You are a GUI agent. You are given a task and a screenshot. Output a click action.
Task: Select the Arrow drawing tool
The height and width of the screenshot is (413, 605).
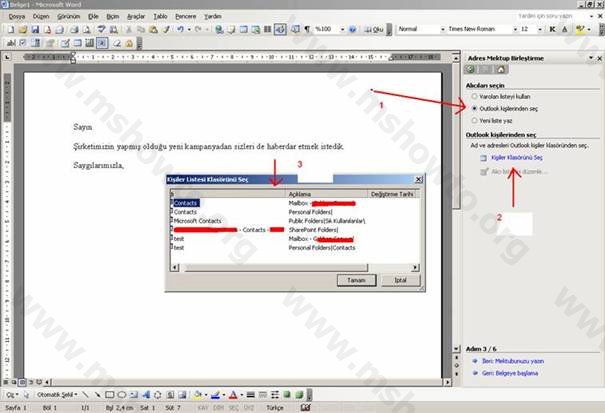(97, 395)
